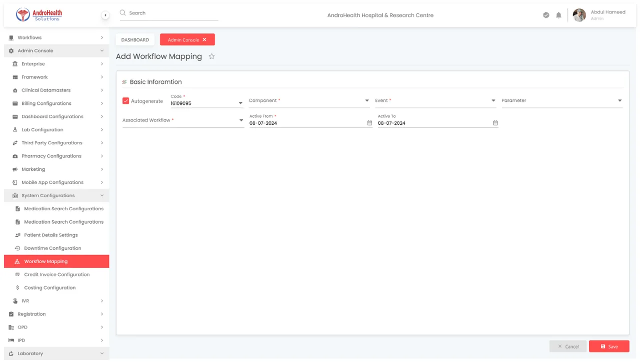
Task: Click the Add Workflow Mapping heading
Action: [159, 56]
